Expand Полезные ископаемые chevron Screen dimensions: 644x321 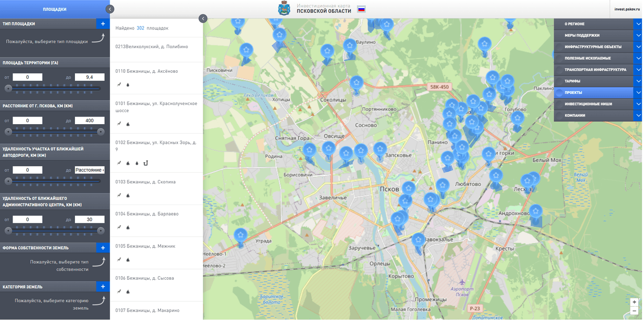pyautogui.click(x=638, y=58)
